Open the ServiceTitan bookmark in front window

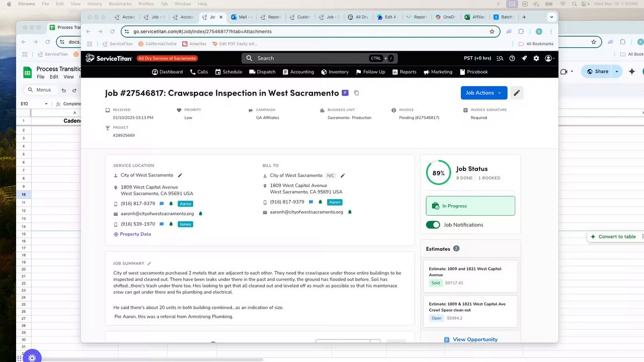[x=117, y=44]
